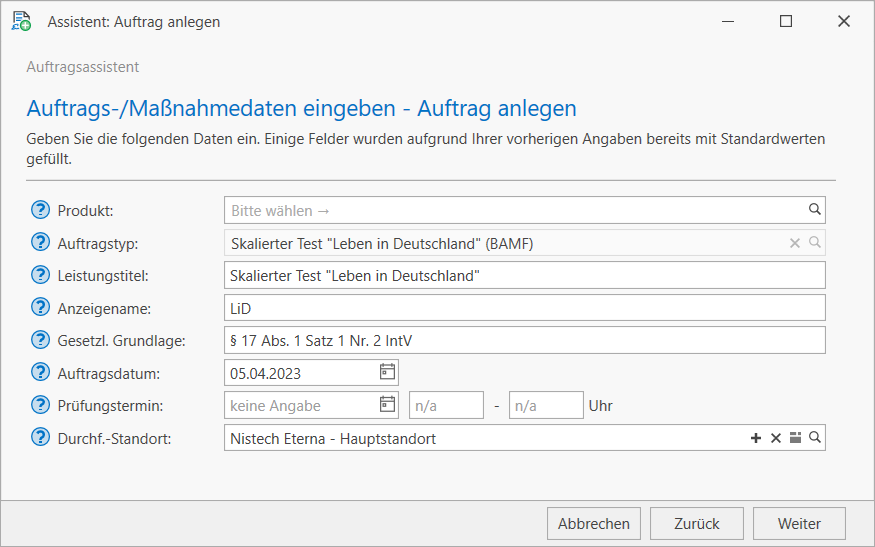Focus the Anzeigename field containing LiD
This screenshot has width=875, height=547.
pos(525,308)
